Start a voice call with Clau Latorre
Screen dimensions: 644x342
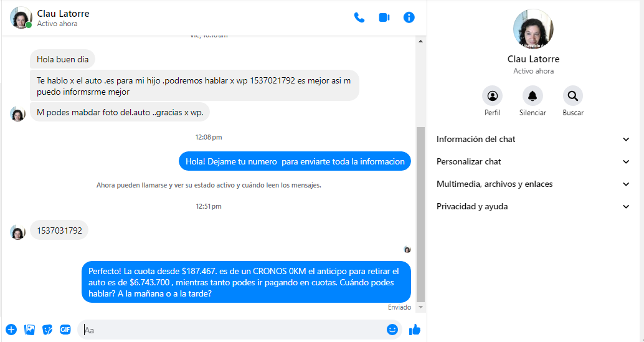[x=359, y=17]
